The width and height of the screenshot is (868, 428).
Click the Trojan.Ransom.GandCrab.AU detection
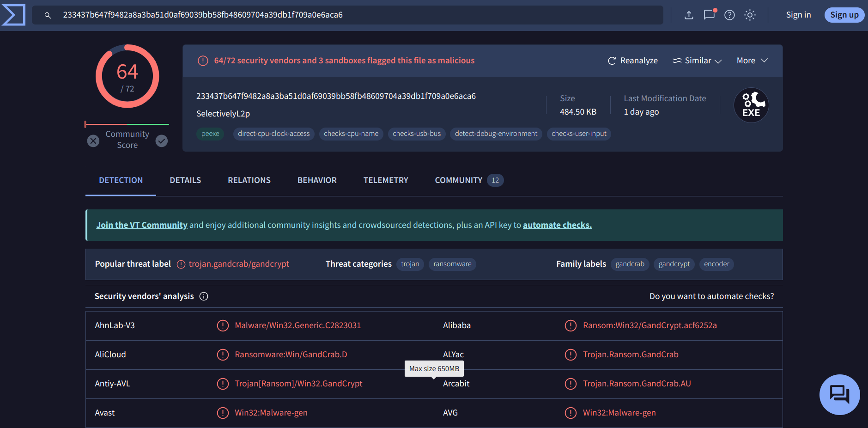637,384
